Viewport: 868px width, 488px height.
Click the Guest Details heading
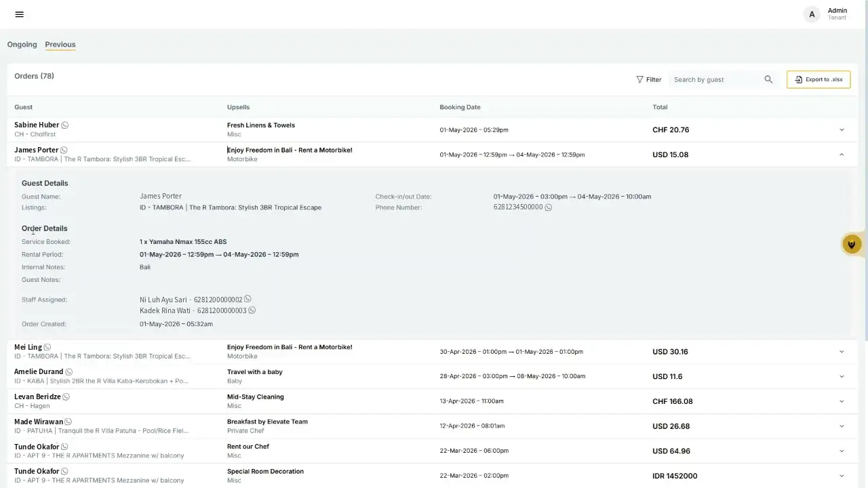[x=45, y=183]
